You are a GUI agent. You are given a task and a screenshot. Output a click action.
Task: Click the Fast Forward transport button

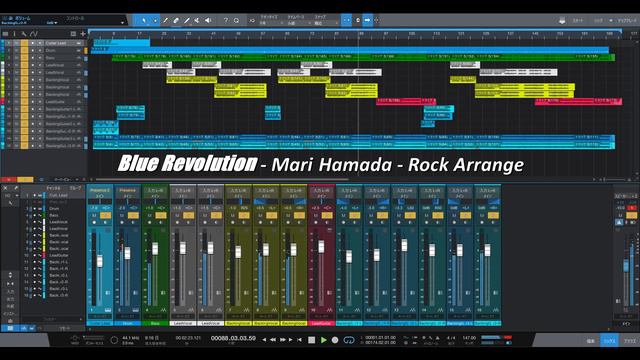coord(282,340)
